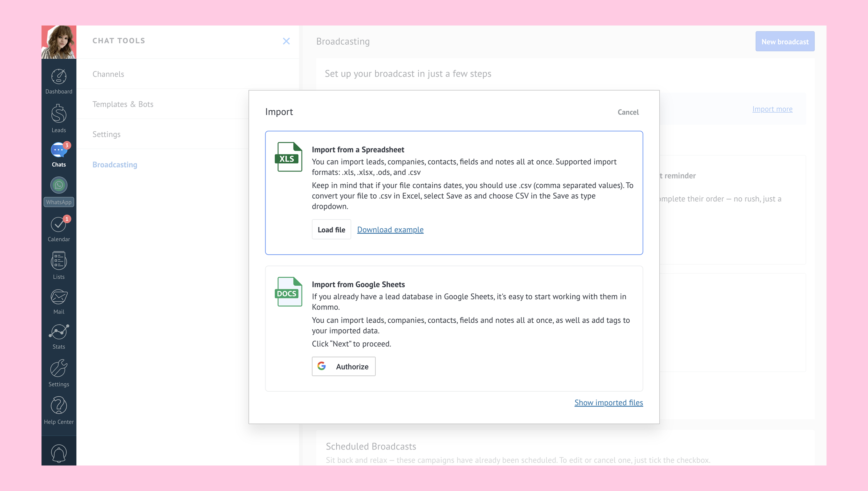
Task: Select Broadcasting menu item
Action: click(x=115, y=165)
